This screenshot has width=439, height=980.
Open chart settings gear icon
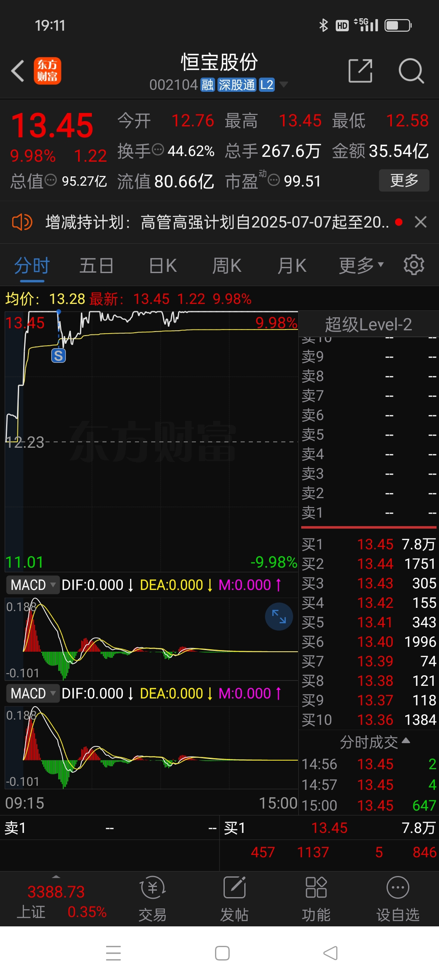[414, 265]
